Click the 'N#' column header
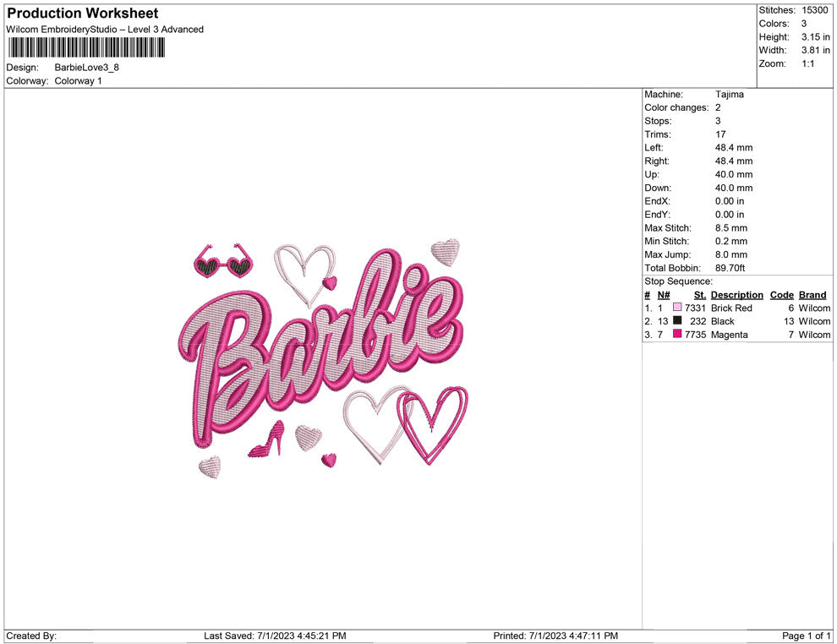This screenshot has width=837, height=644. pyautogui.click(x=664, y=295)
